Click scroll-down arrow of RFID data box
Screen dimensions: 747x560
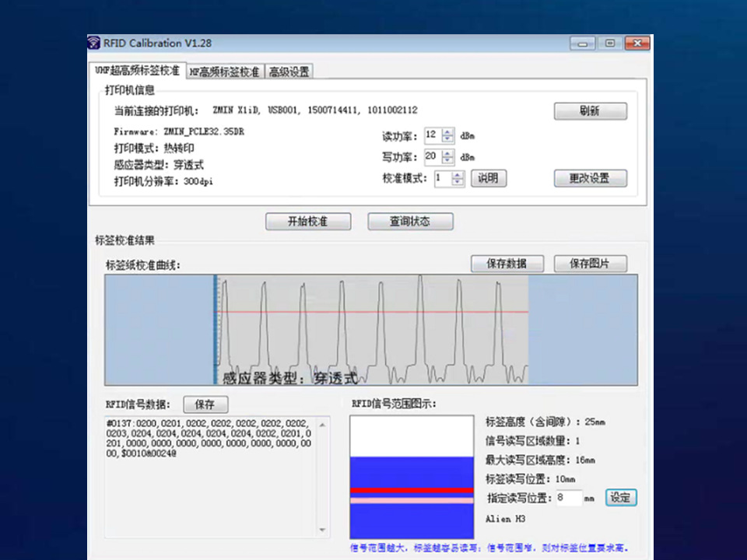click(x=323, y=530)
